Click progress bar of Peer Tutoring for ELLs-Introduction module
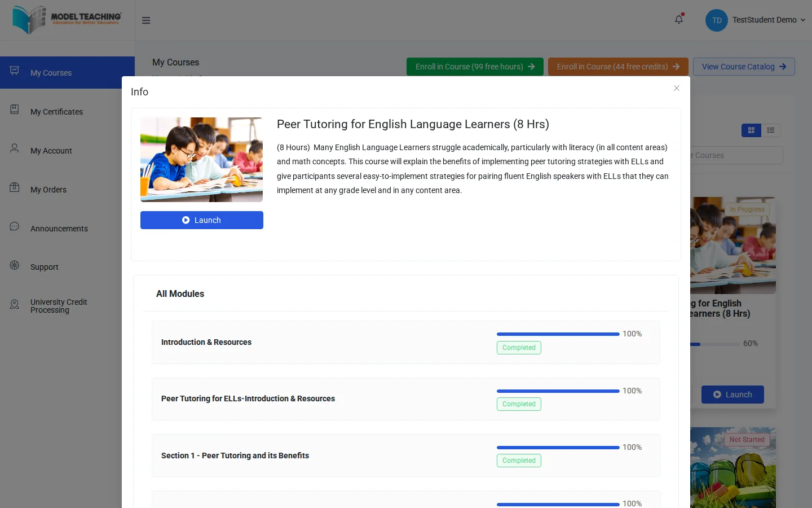The height and width of the screenshot is (508, 812). click(x=558, y=391)
